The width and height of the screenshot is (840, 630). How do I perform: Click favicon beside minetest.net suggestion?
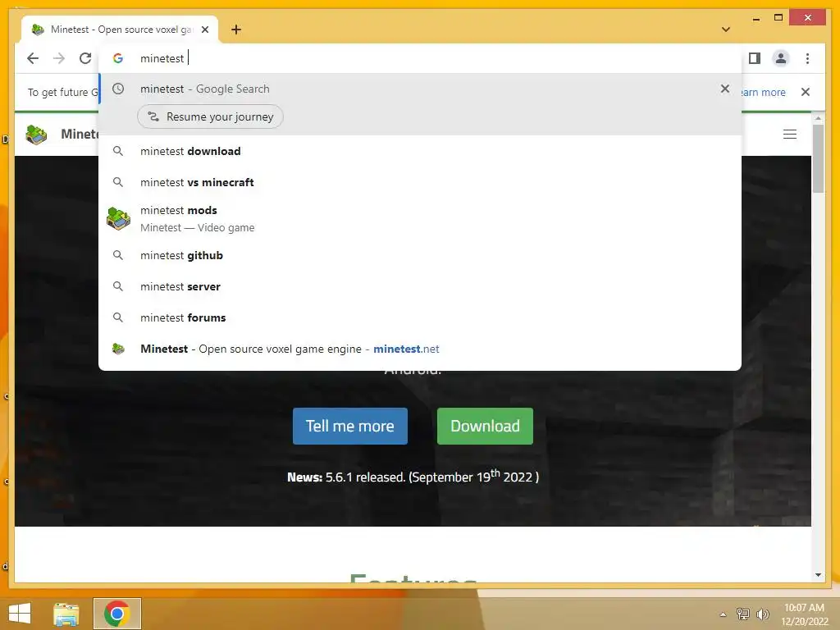pyautogui.click(x=118, y=349)
